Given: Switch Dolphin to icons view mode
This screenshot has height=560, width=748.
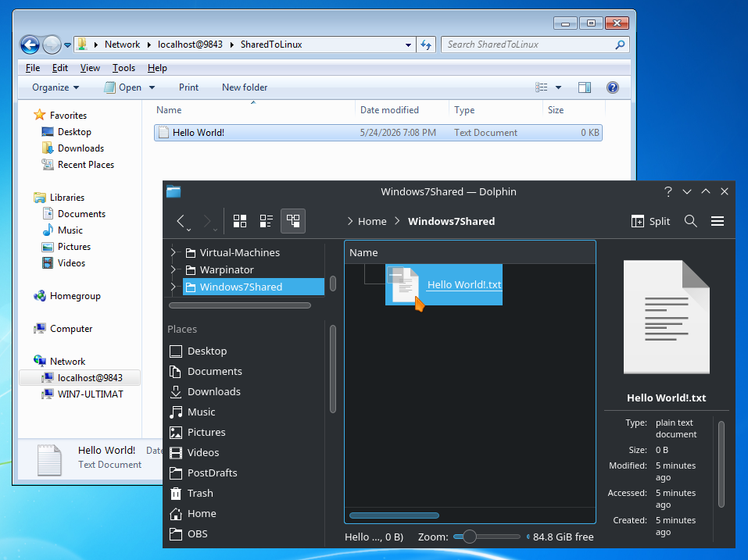Looking at the screenshot, I should tap(240, 221).
